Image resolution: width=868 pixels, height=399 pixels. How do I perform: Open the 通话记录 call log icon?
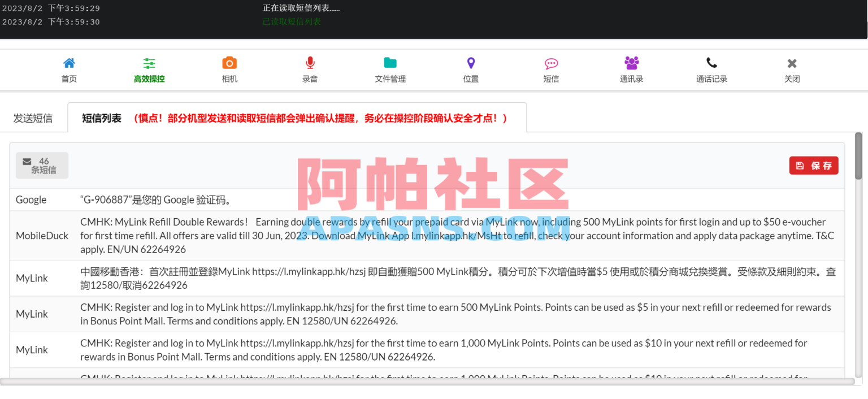[711, 68]
